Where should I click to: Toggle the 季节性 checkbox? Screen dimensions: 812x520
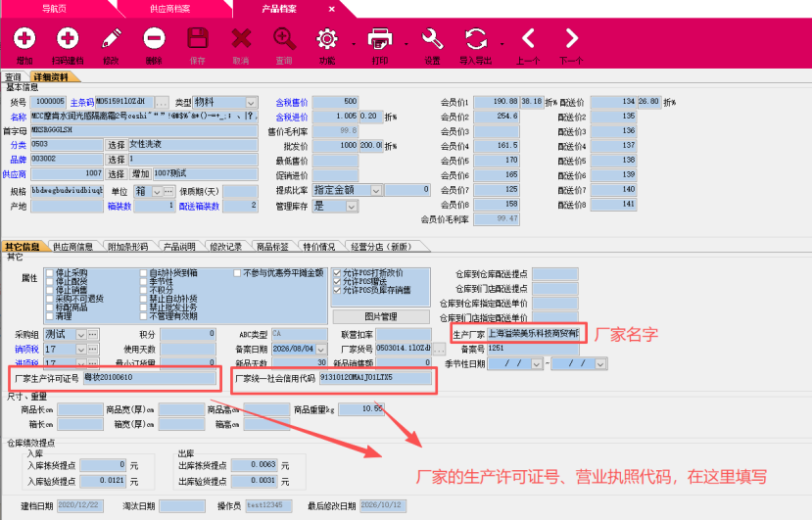point(143,282)
